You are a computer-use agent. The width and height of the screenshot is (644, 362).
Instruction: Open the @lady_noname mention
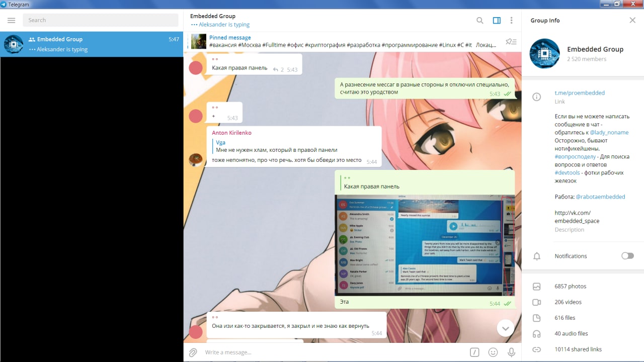pyautogui.click(x=609, y=133)
